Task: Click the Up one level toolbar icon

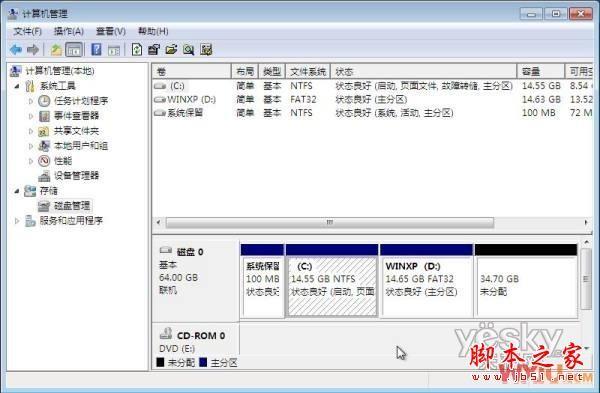Action: [x=56, y=50]
